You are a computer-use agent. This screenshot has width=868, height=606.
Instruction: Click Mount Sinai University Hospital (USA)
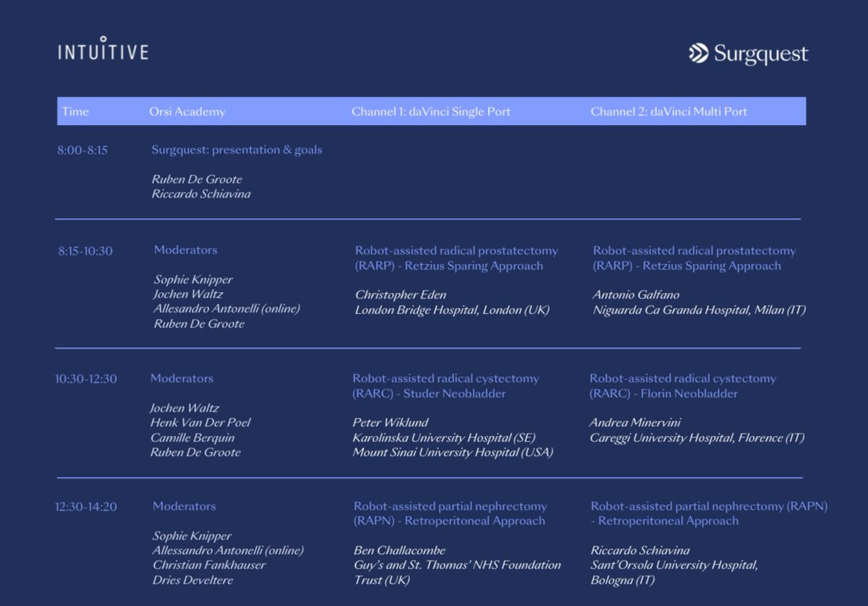pos(453,452)
